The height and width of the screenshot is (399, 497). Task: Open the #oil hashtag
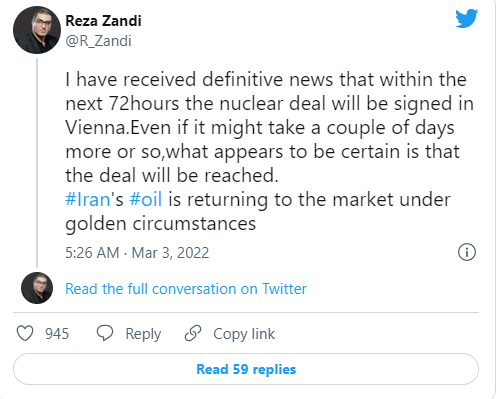pos(146,199)
